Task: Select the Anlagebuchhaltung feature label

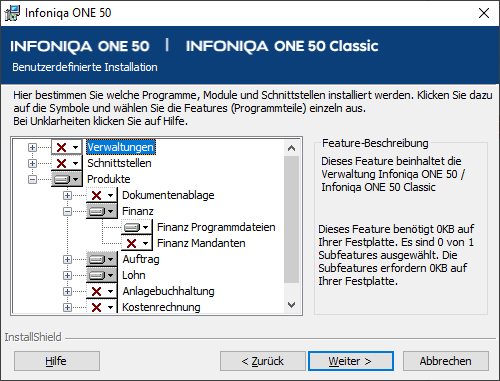Action: coord(168,291)
